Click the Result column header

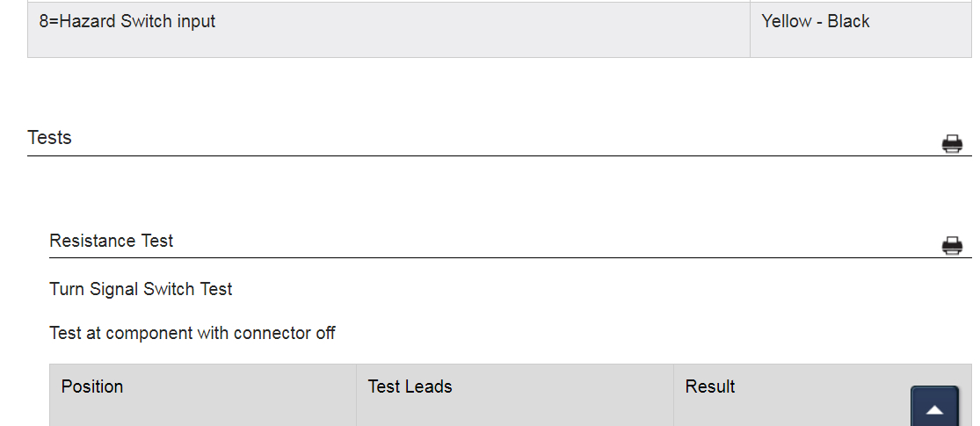point(709,386)
